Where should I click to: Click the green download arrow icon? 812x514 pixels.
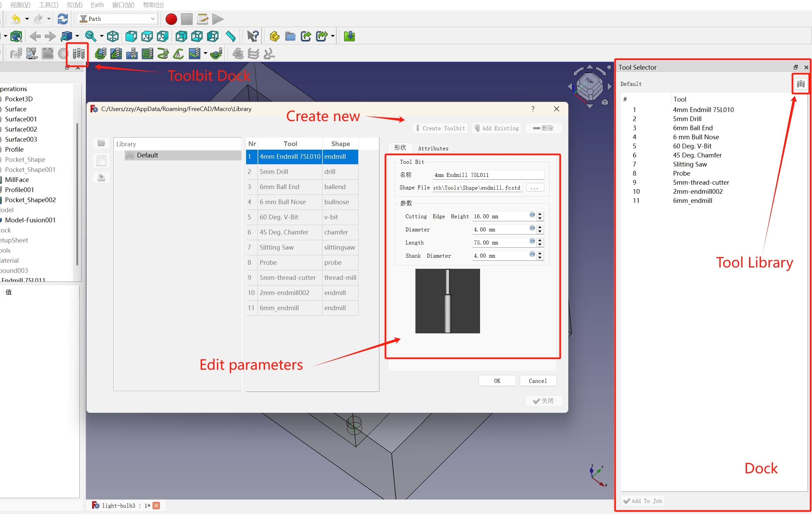(349, 36)
